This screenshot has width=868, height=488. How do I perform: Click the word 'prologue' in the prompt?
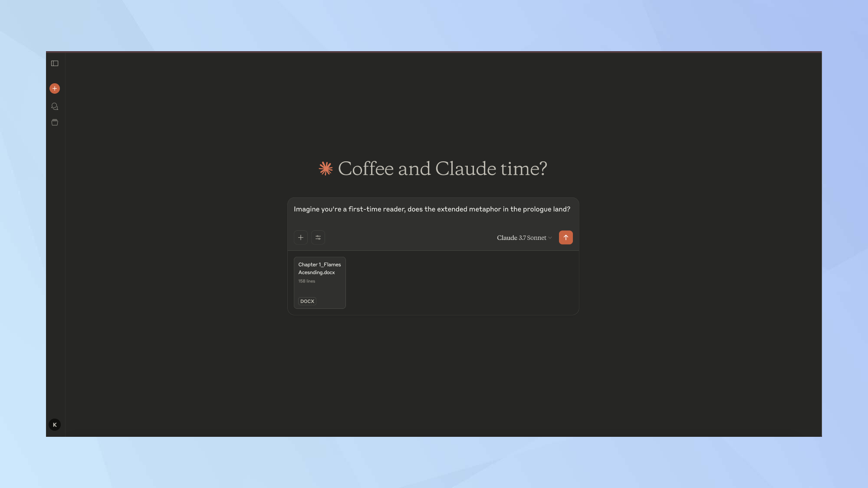[537, 209]
